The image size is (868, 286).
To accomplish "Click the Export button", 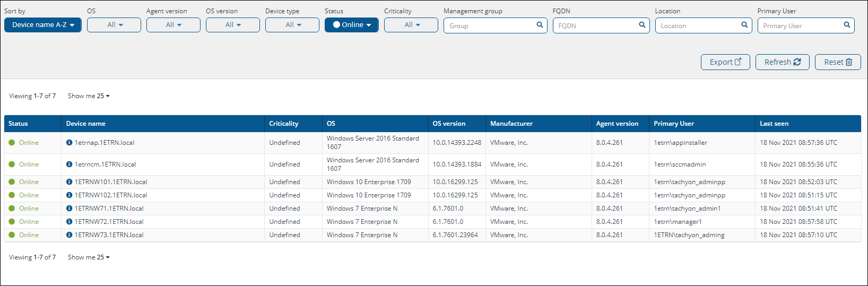I will [725, 62].
